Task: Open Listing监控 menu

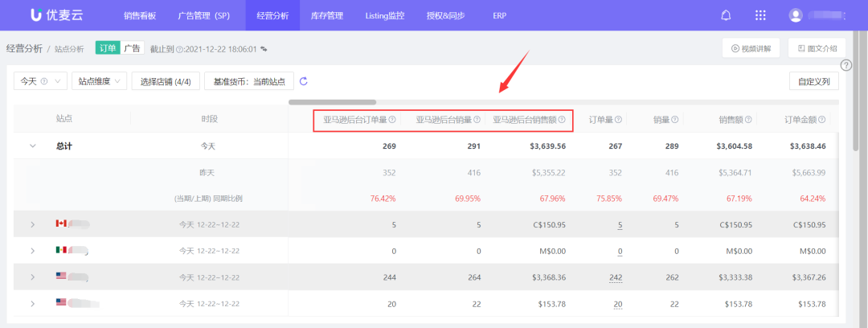Action: (x=385, y=15)
